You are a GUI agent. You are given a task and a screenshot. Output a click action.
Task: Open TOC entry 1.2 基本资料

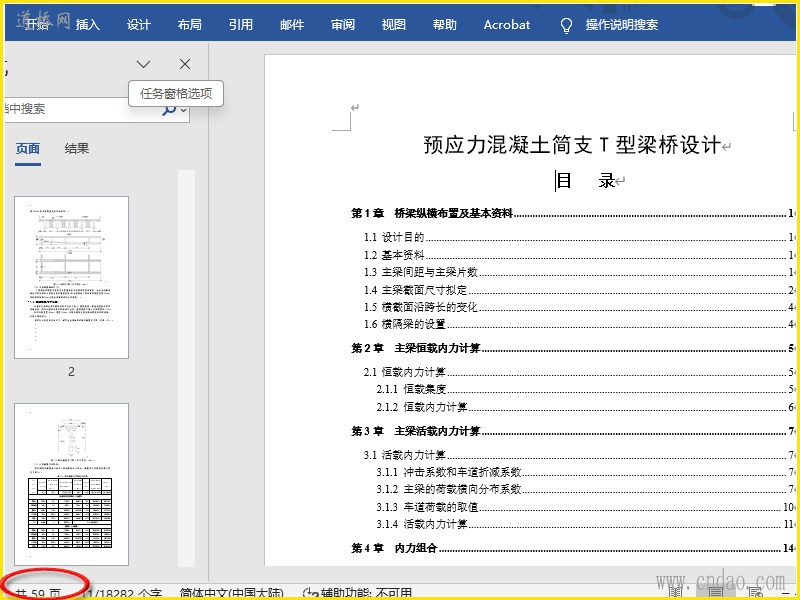pyautogui.click(x=579, y=255)
